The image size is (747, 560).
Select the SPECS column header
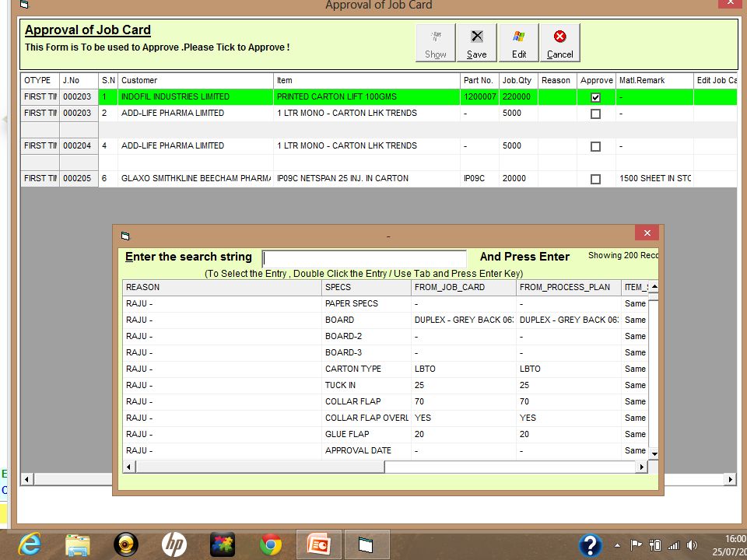(x=366, y=287)
